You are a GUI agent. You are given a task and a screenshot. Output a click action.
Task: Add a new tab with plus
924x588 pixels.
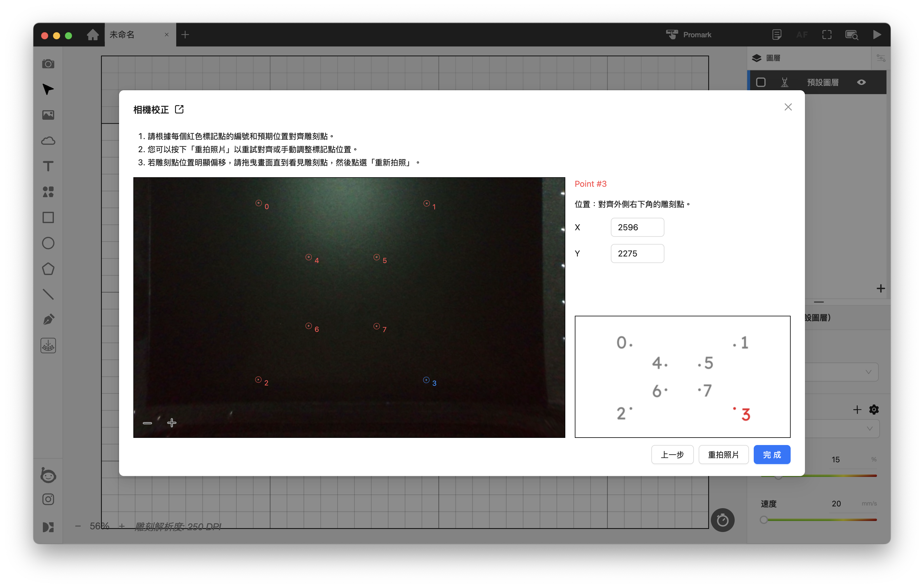click(185, 35)
